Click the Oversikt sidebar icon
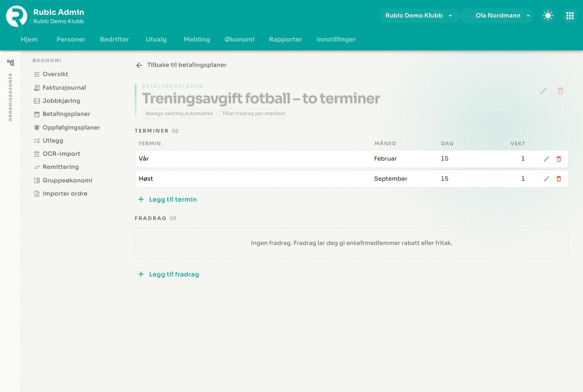 (x=37, y=74)
